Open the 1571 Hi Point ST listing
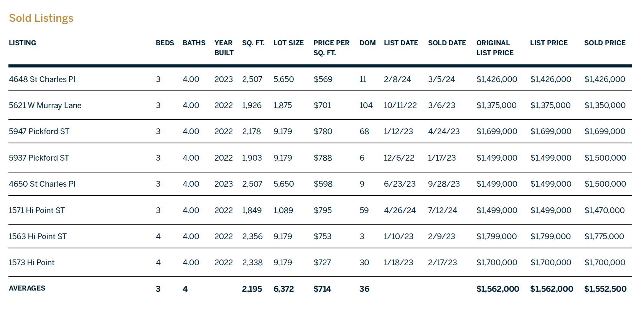This screenshot has height=312, width=644. (x=37, y=210)
